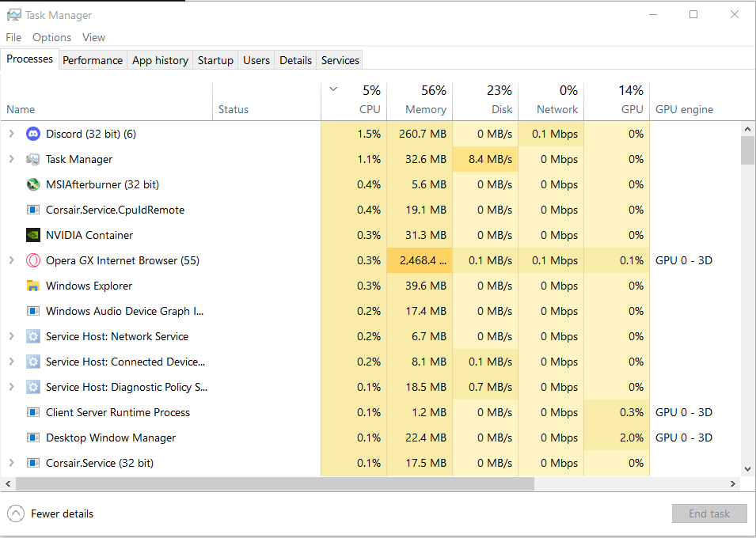Click the Opera GX browser icon
The image size is (756, 538).
click(x=32, y=261)
